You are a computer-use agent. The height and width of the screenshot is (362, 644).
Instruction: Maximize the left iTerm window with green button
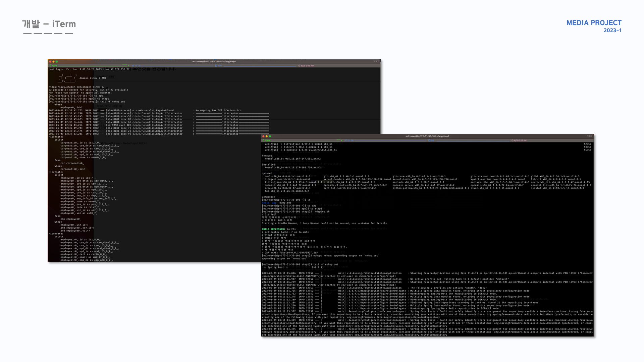(x=57, y=62)
